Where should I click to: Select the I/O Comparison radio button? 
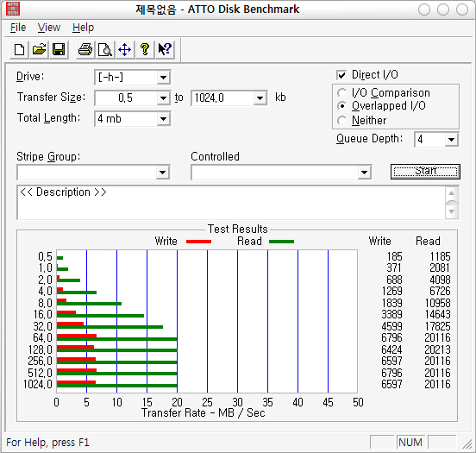point(341,92)
